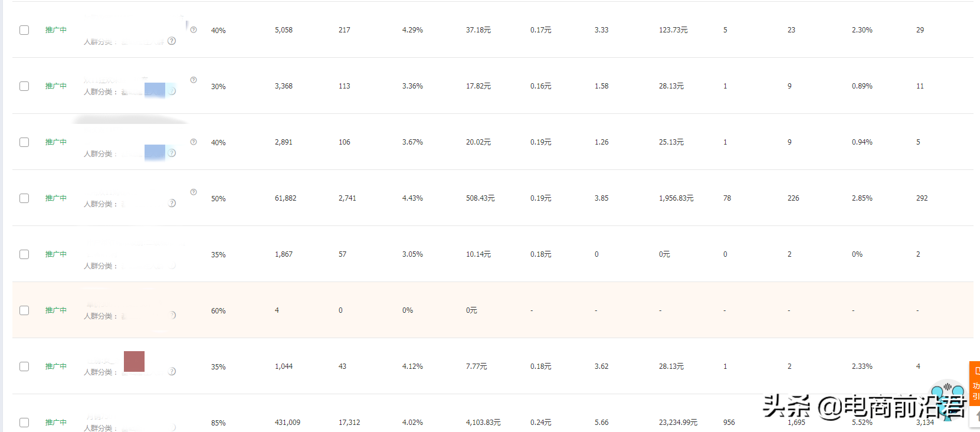Open the orange 功能引导 side tab
Viewport: 980px width, 432px height.
975,384
